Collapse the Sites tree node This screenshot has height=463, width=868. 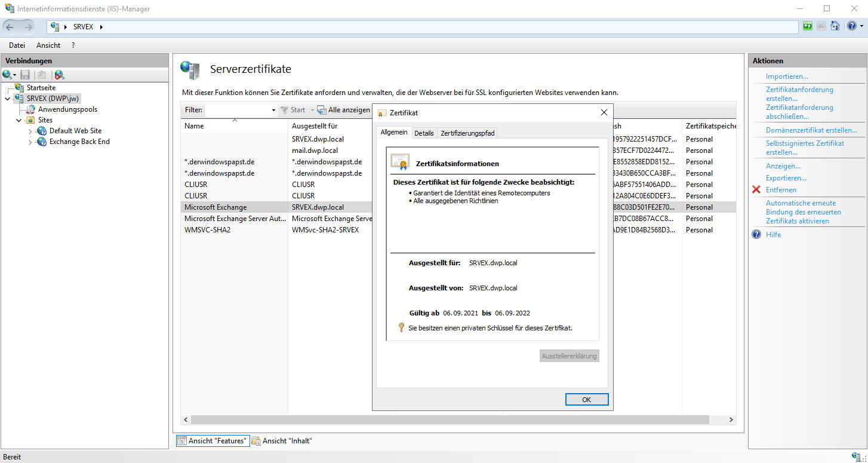click(x=19, y=120)
